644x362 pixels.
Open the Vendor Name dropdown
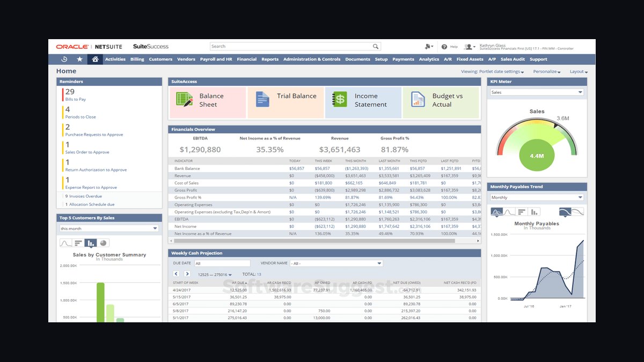[x=336, y=263]
